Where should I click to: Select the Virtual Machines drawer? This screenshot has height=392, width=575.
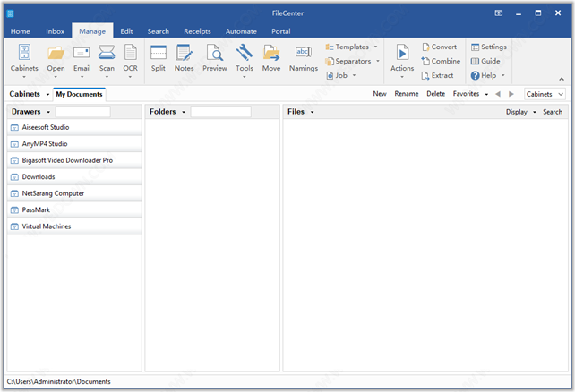point(74,226)
